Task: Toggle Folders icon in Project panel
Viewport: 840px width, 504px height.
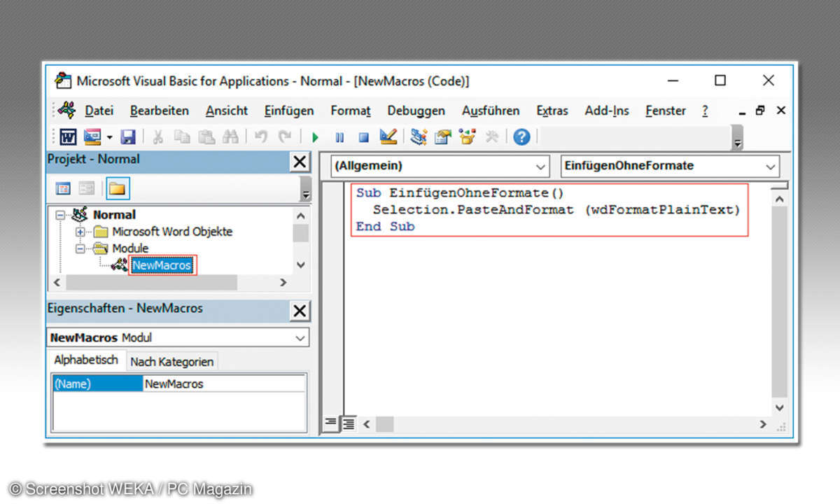Action: tap(118, 188)
